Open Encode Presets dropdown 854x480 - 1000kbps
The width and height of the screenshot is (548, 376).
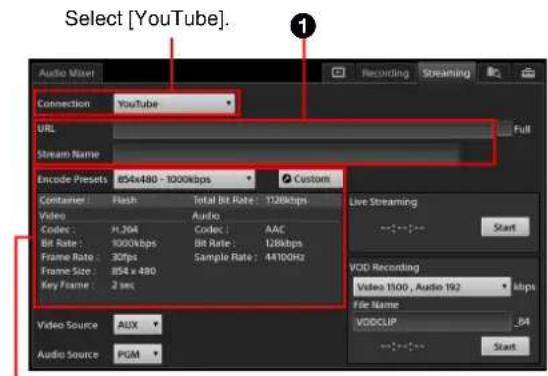pyautogui.click(x=184, y=179)
